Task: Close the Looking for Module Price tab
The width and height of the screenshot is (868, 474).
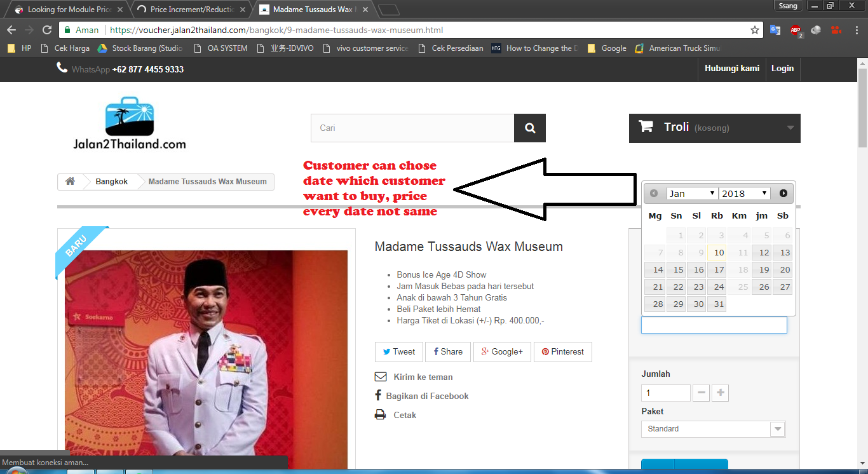Action: pos(120,10)
